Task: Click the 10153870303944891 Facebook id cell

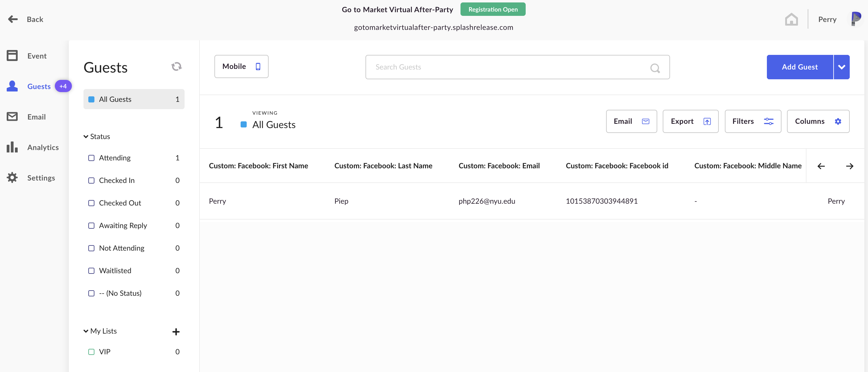Action: pos(602,201)
